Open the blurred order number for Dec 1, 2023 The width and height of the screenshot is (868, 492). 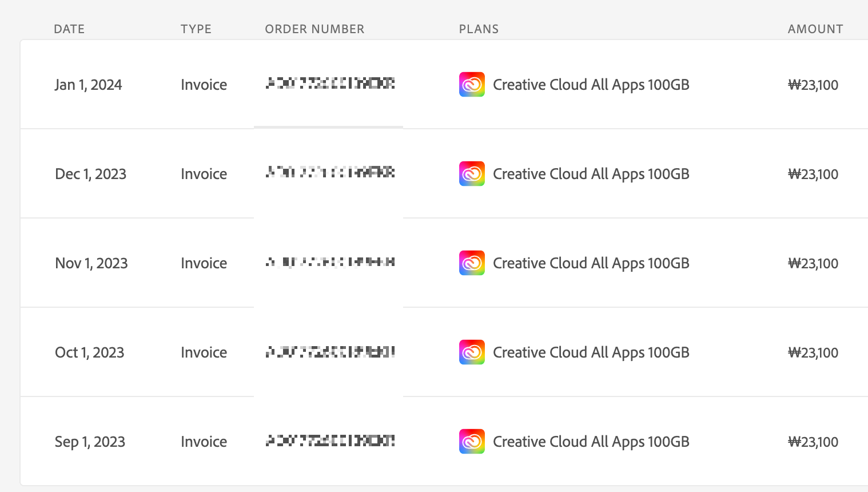tap(330, 172)
